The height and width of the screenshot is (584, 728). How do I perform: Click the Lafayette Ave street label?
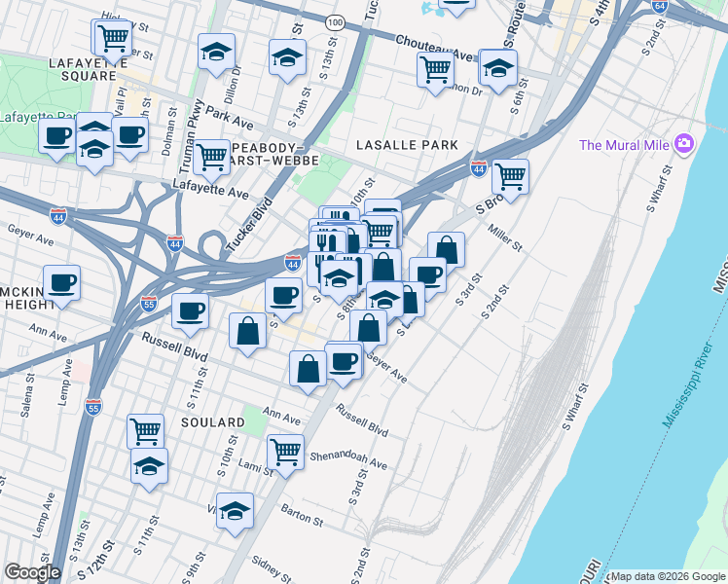[210, 190]
